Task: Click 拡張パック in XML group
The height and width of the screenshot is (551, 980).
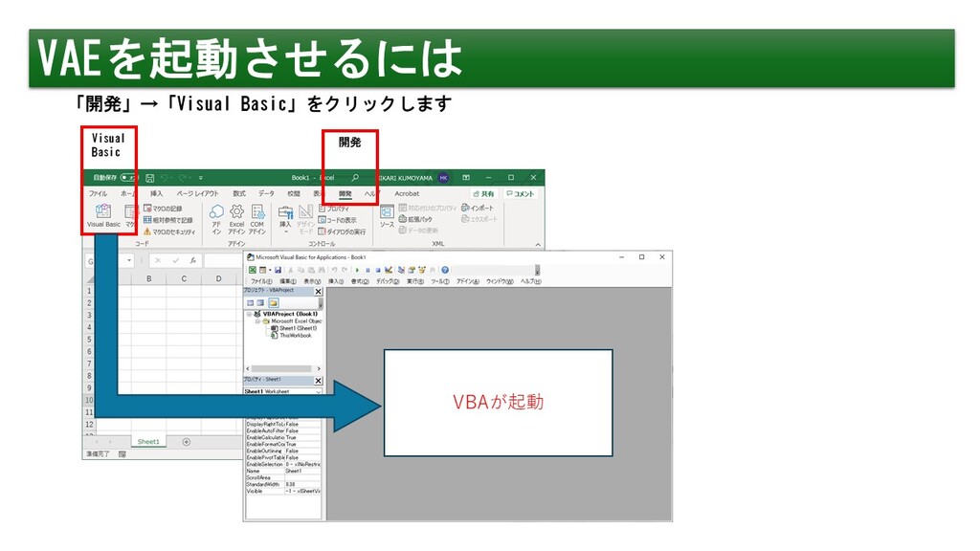Action: point(415,219)
